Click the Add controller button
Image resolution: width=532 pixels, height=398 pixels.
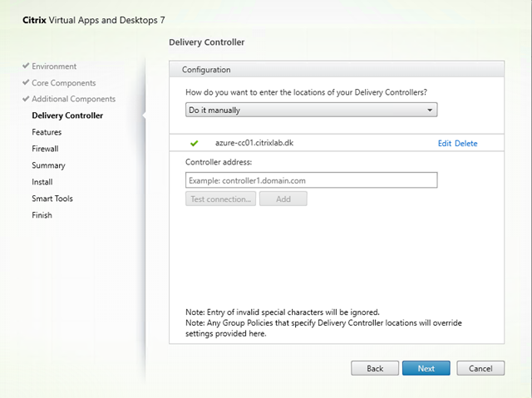pos(283,199)
